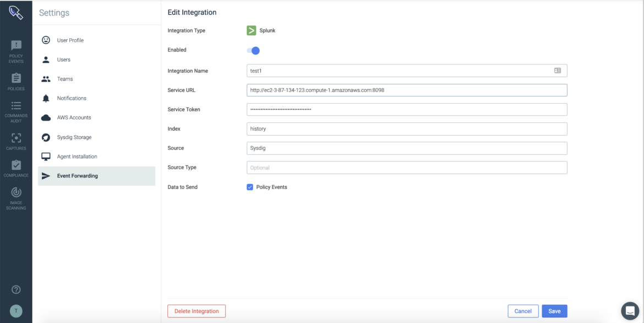
Task: Switch to the Users settings section
Action: [x=63, y=59]
